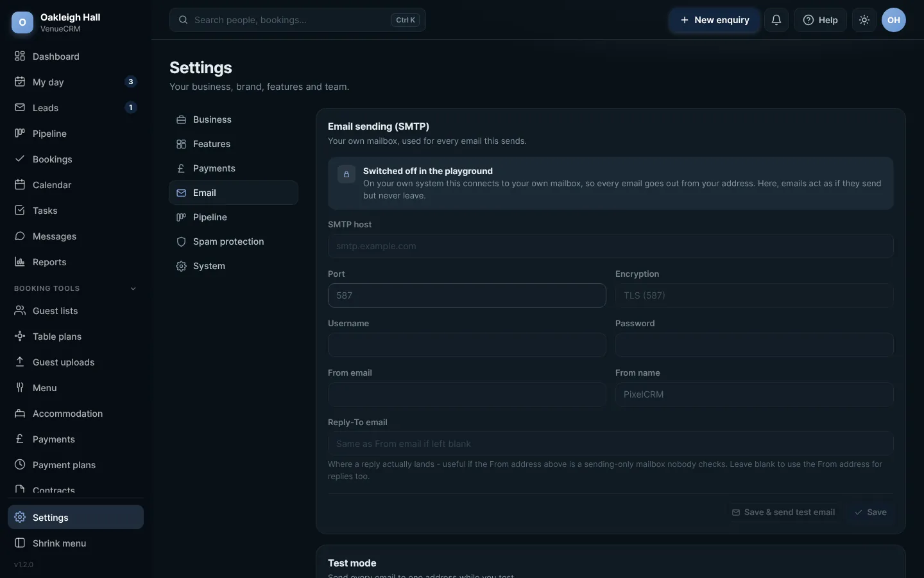Click the Password input field
Screen dimensions: 924x578
point(754,345)
